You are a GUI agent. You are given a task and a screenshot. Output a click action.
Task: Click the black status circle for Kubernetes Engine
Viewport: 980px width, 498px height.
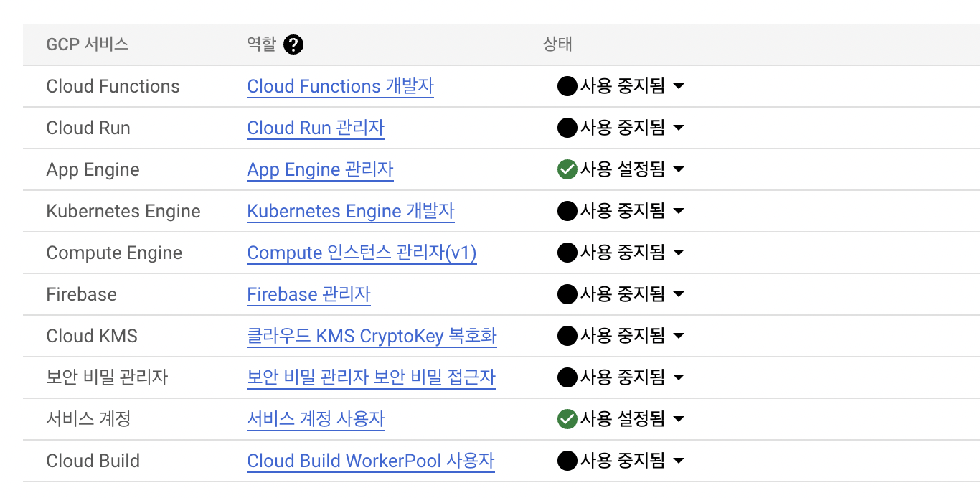point(567,212)
